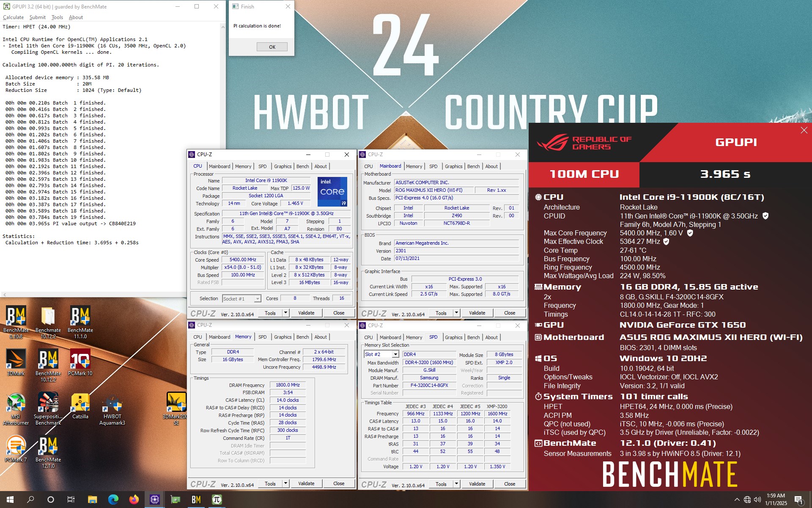Open the About menu in GPUPI
The image size is (812, 508).
click(76, 17)
